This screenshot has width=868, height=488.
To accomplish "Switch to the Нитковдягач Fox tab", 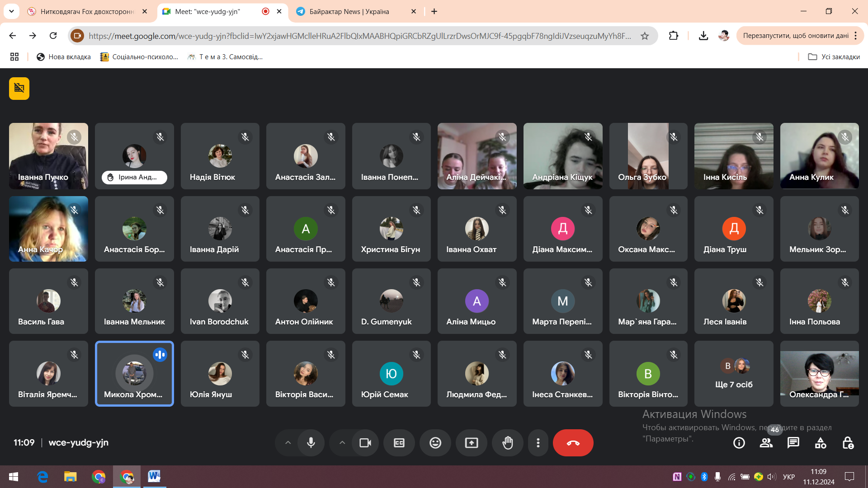I will tap(87, 12).
